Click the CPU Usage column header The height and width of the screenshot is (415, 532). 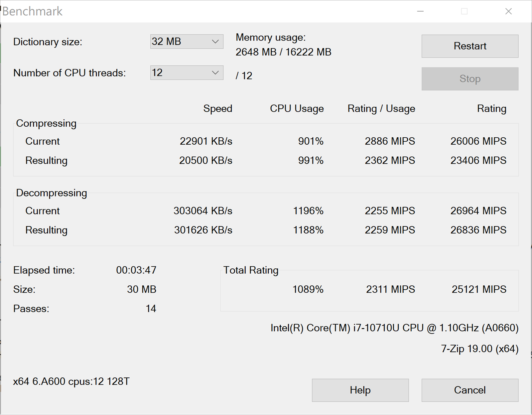297,109
